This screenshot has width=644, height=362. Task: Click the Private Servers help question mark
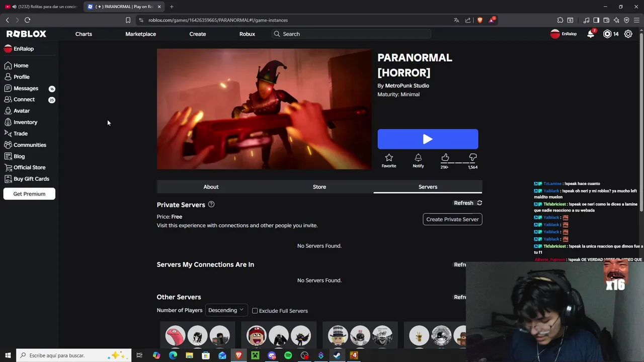[x=211, y=204]
